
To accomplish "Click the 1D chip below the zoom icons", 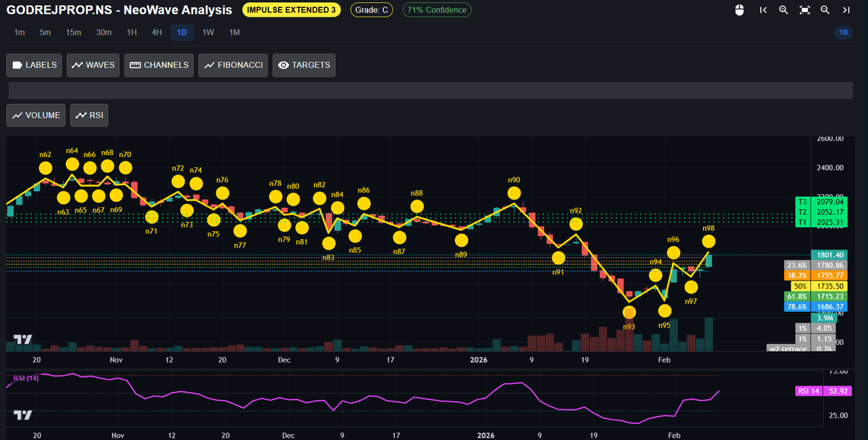I will (x=843, y=33).
